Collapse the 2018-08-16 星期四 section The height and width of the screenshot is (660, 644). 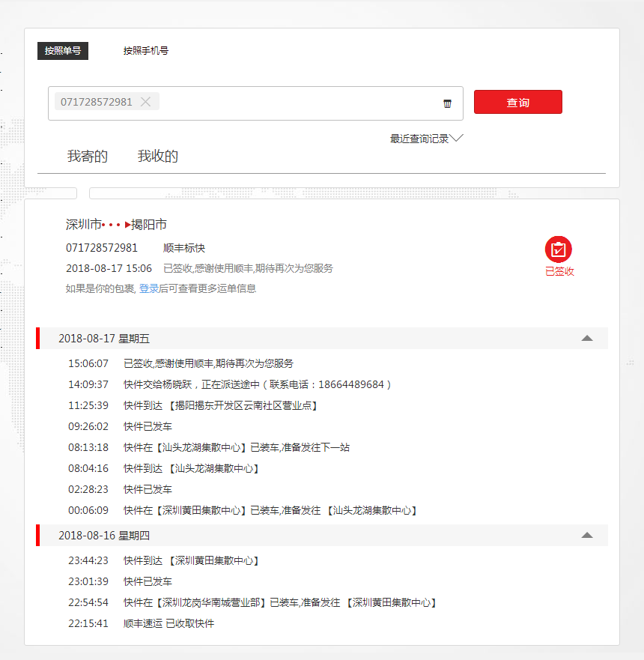coord(587,536)
